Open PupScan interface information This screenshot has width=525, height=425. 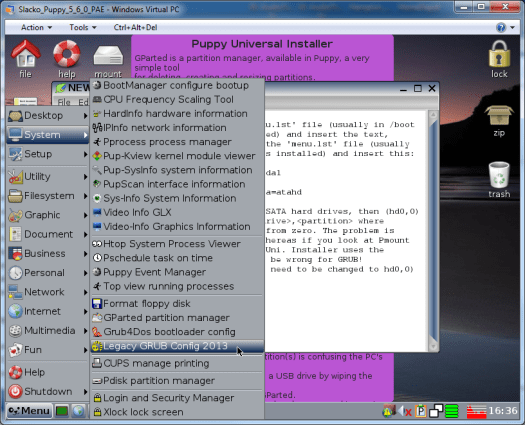(x=177, y=184)
